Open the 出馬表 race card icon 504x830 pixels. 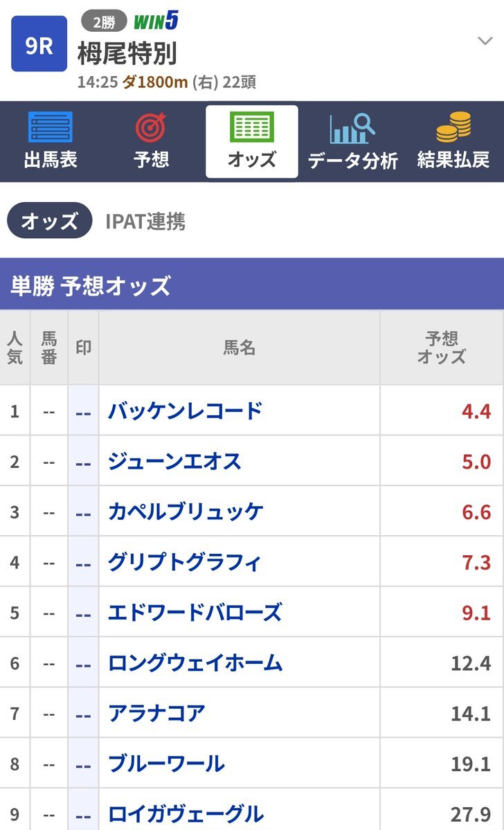[x=50, y=127]
